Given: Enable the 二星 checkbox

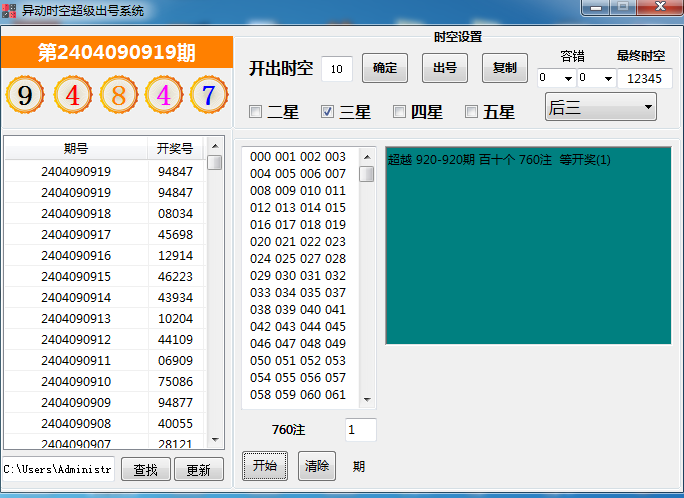Looking at the screenshot, I should [x=255, y=112].
